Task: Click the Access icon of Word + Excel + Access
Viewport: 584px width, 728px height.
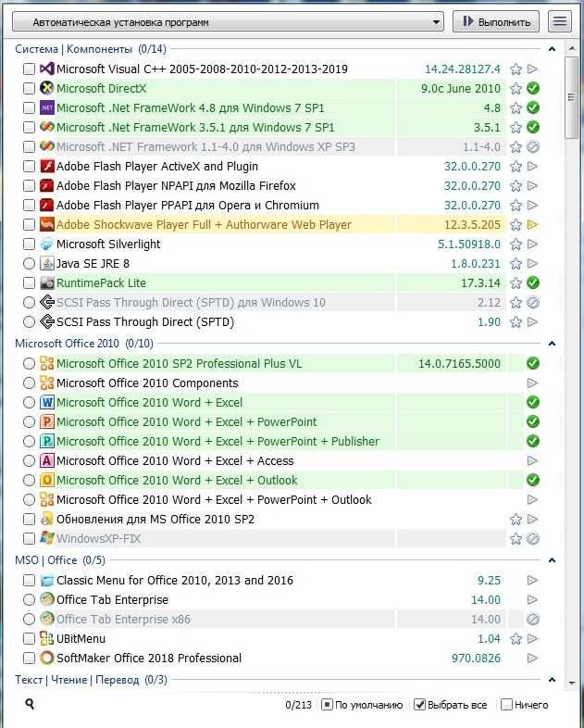Action: click(47, 460)
